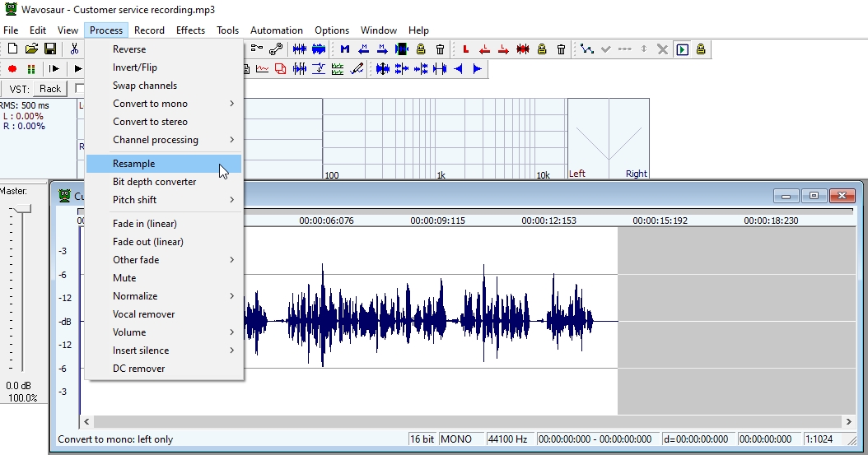868x455 pixels.
Task: Click the Master volume slider handle
Action: click(22, 209)
